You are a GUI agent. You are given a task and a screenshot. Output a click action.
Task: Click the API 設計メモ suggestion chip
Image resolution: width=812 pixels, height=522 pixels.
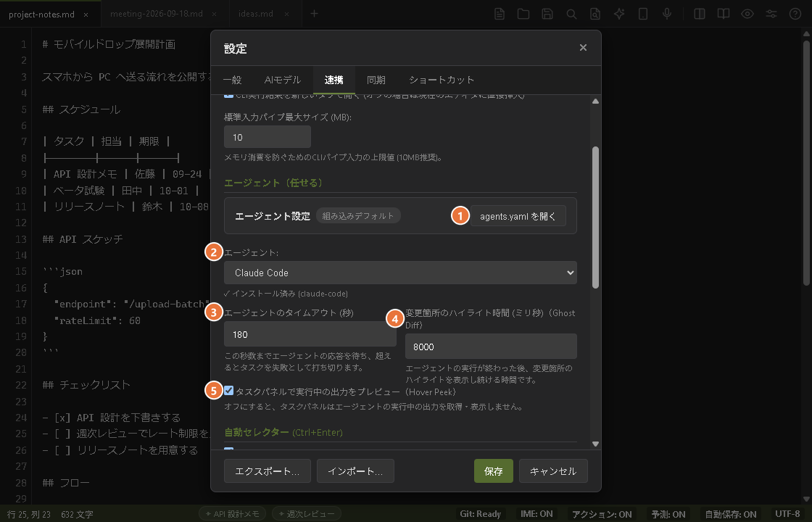tap(233, 514)
